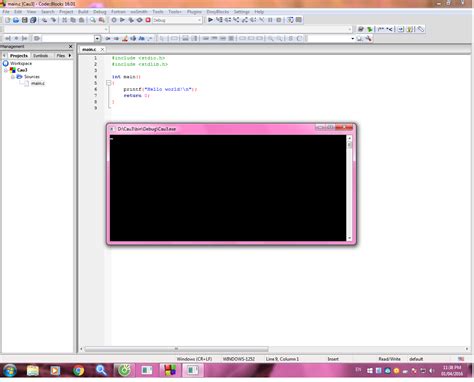Show more Management tabs via right arrow

pyautogui.click(x=70, y=55)
